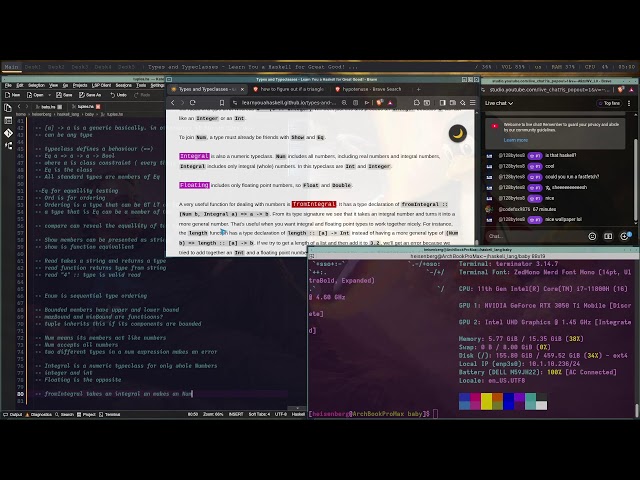Open the View menu in Kate
The height and width of the screenshot is (480, 640).
[x=53, y=85]
